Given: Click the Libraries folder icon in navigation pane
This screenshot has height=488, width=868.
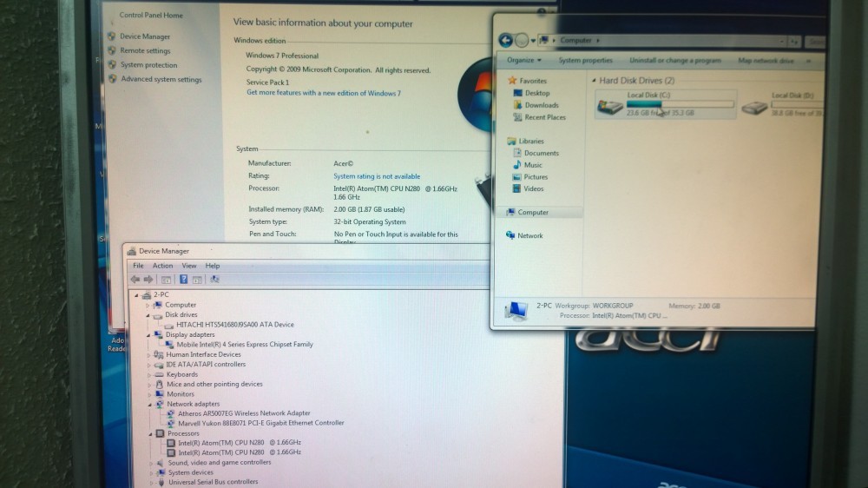Looking at the screenshot, I should pos(511,142).
